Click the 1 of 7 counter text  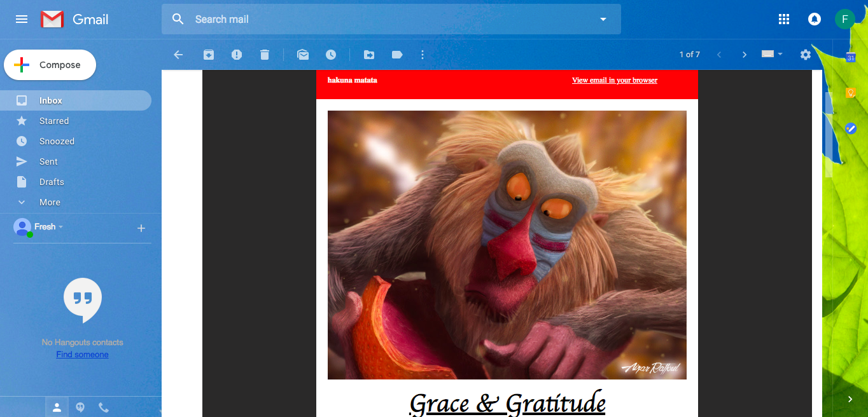[690, 55]
